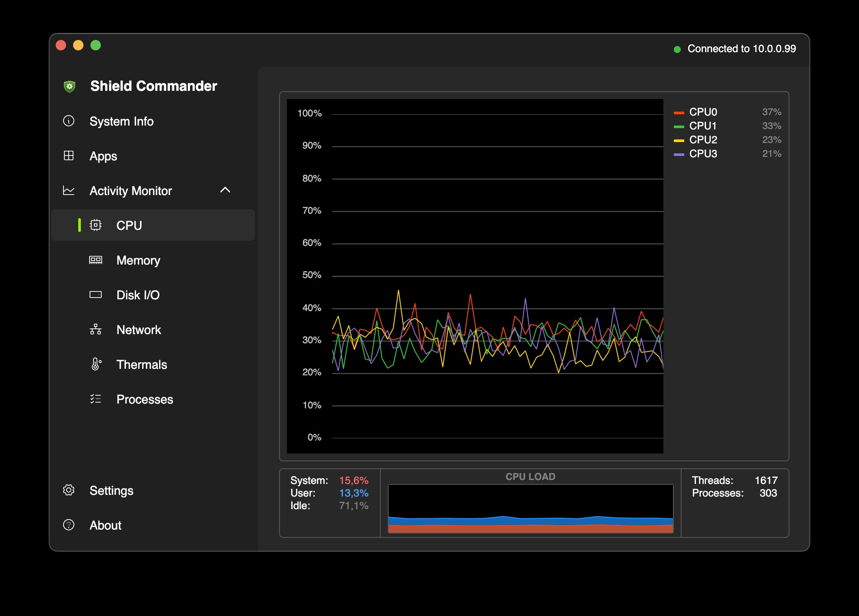
Task: Click the Thermals thermometer icon
Action: point(96,364)
